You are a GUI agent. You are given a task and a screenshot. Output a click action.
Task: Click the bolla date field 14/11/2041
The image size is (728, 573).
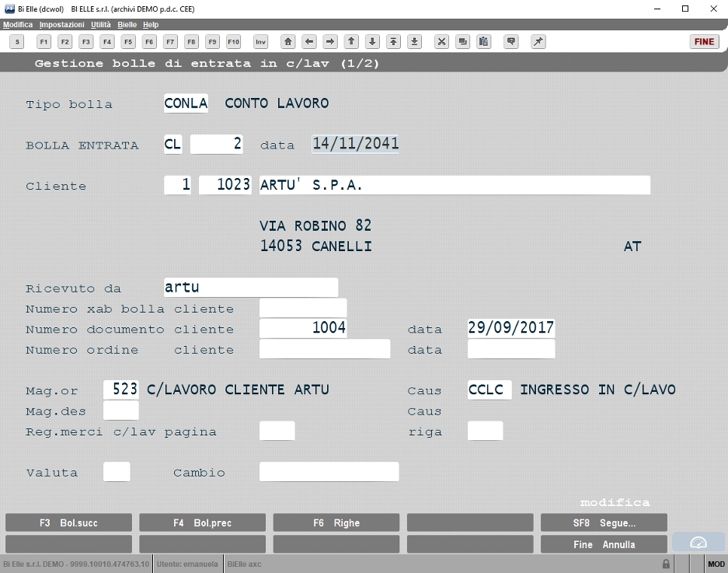355,144
